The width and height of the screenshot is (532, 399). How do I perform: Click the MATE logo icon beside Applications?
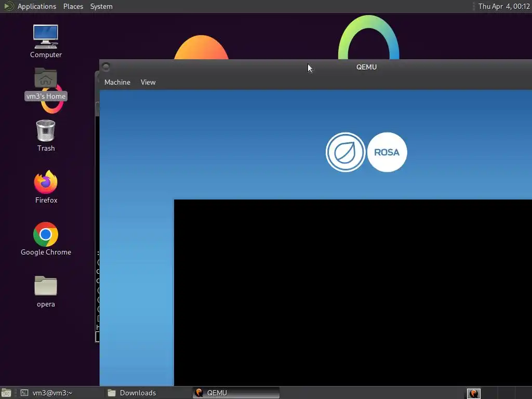point(8,6)
